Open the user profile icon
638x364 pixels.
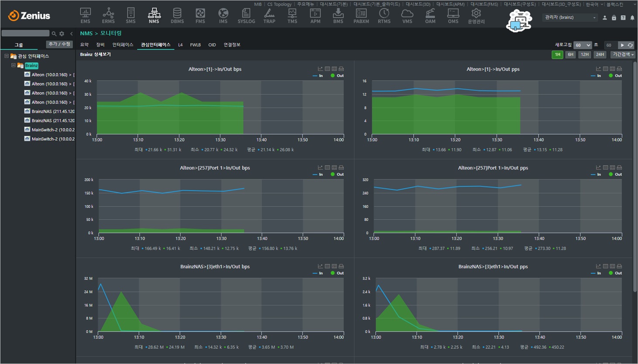pyautogui.click(x=605, y=18)
